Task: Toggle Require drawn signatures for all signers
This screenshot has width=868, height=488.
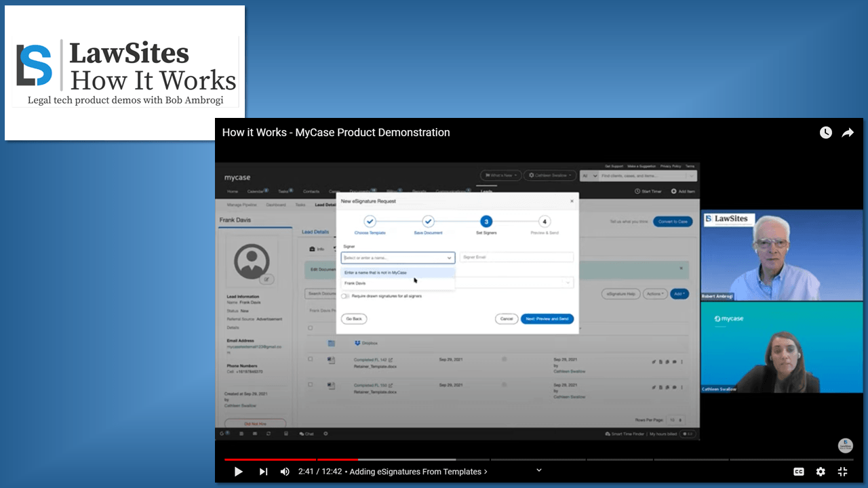Action: (x=345, y=296)
